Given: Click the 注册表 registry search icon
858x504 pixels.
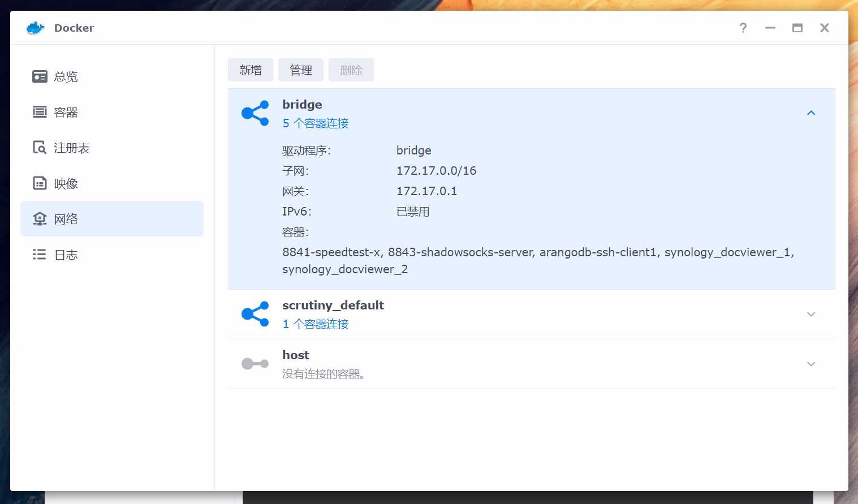Looking at the screenshot, I should [40, 148].
